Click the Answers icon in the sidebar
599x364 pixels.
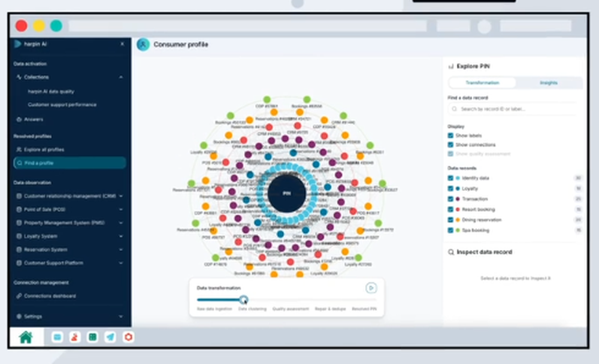19,119
